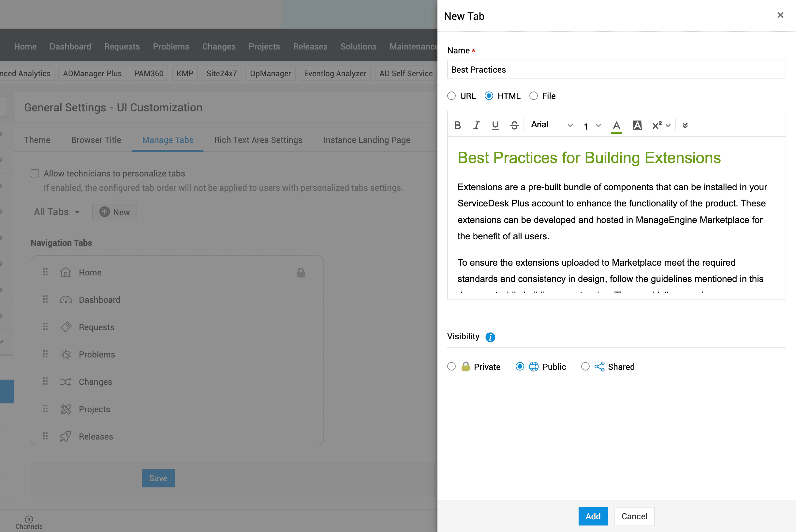Click the Add button

pos(593,516)
